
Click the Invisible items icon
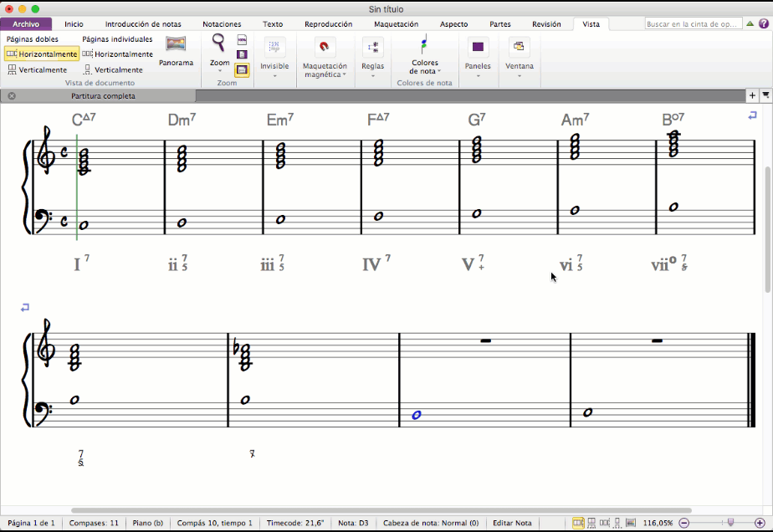pyautogui.click(x=274, y=47)
